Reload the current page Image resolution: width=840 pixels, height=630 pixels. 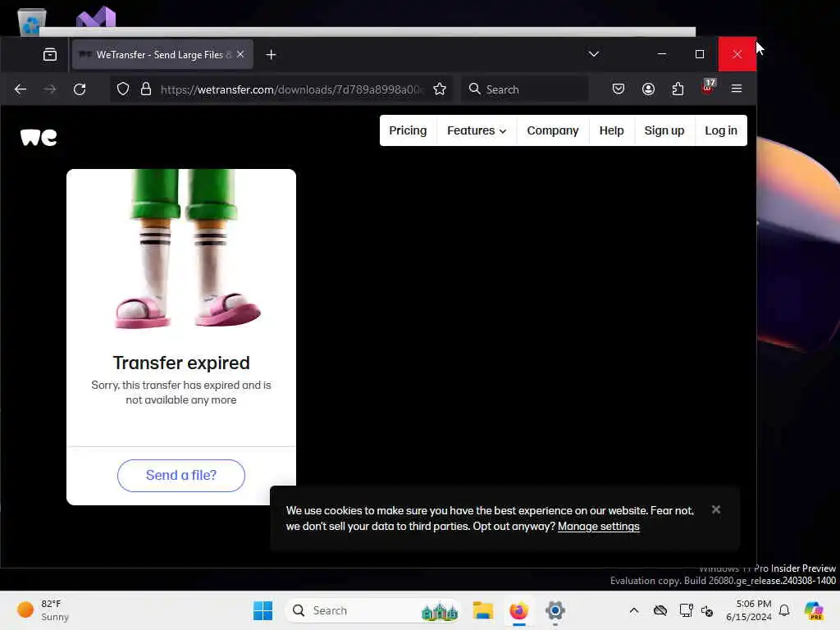pos(80,89)
